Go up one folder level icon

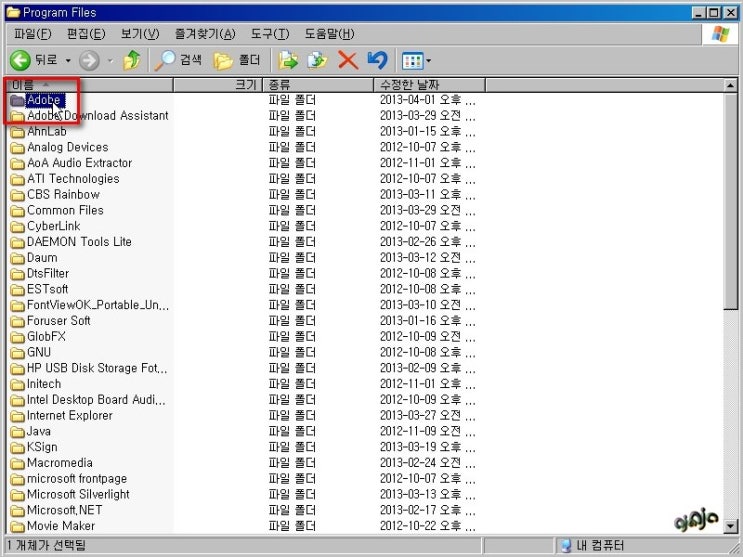(x=132, y=60)
